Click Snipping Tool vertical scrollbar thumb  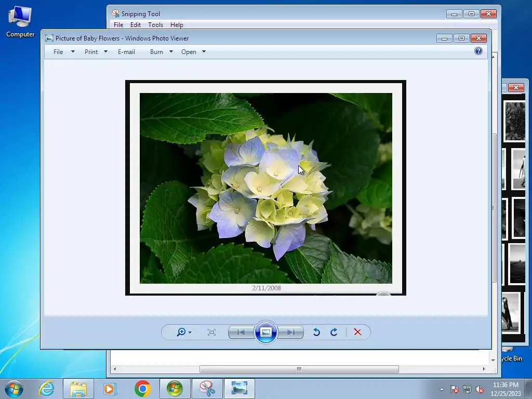point(494,208)
